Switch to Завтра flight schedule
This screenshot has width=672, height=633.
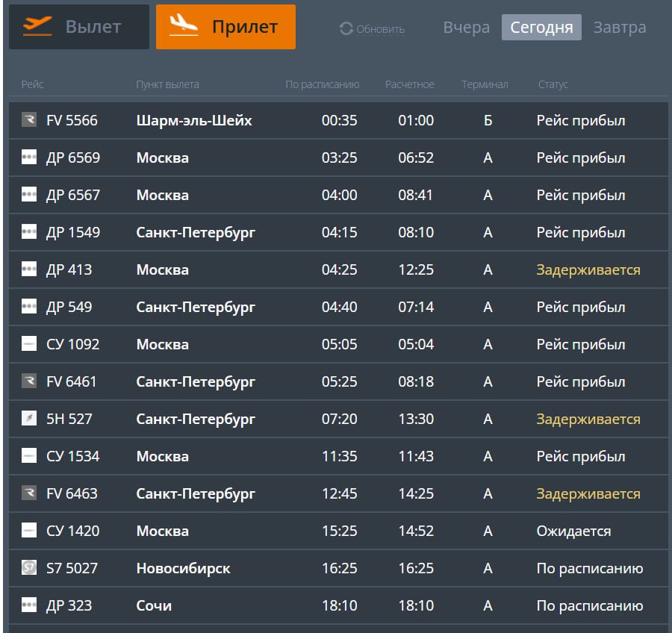point(620,28)
